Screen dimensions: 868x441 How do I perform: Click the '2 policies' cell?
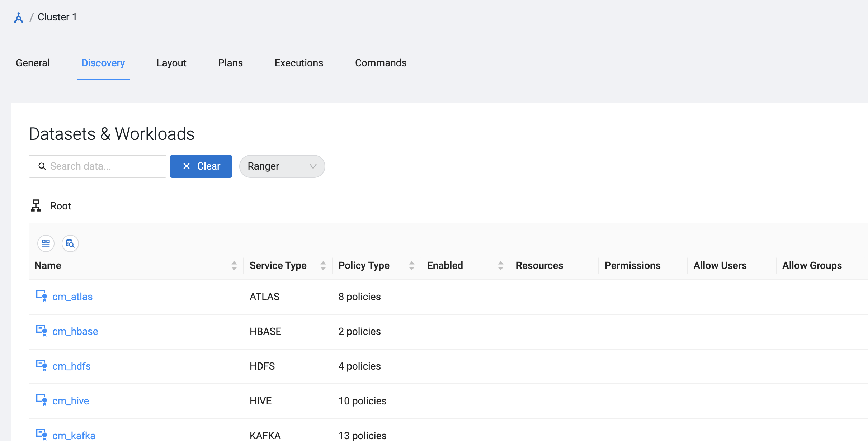360,332
